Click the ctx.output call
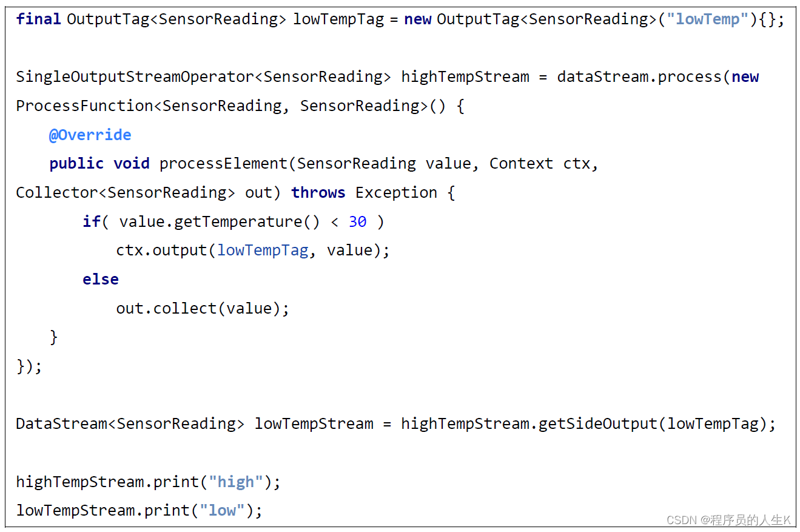The width and height of the screenshot is (800, 532). 161,251
